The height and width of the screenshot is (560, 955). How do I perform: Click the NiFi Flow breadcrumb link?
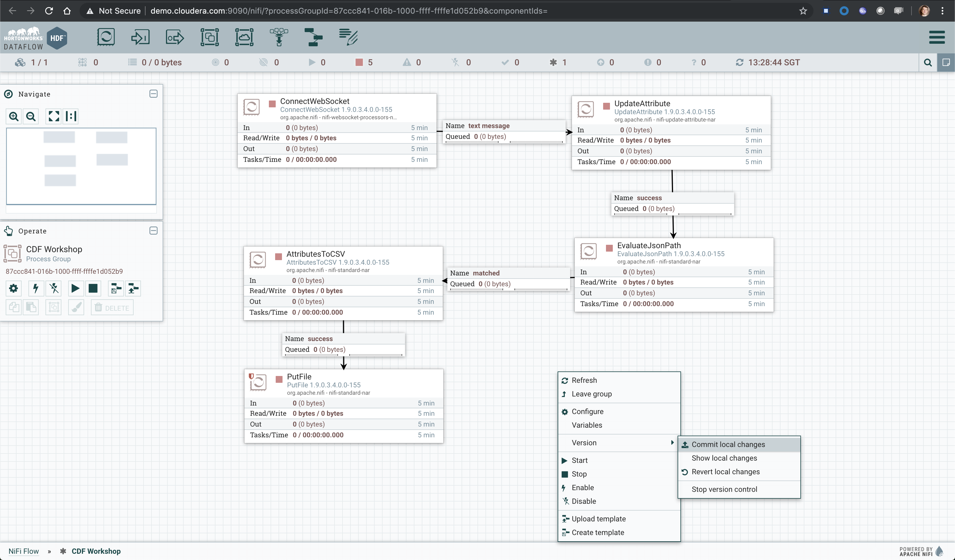point(24,551)
